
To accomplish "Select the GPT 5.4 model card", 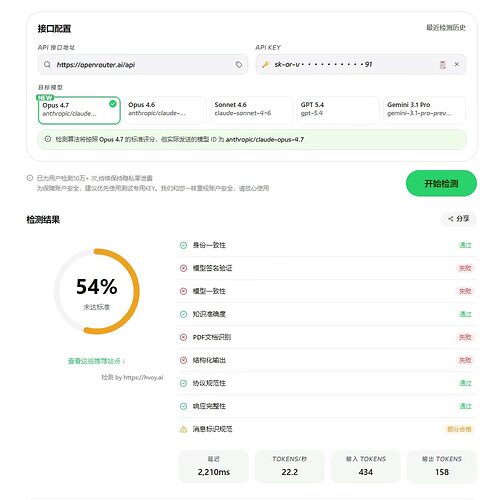I will click(338, 110).
